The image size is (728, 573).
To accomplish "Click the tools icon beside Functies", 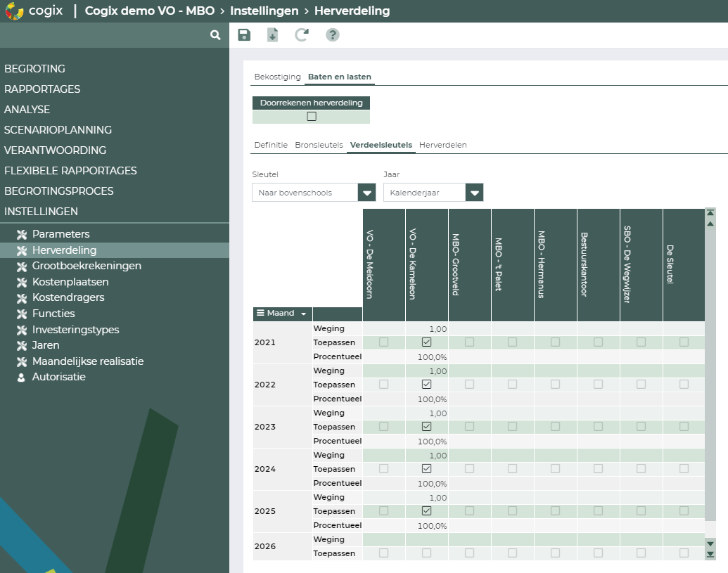I will click(21, 314).
